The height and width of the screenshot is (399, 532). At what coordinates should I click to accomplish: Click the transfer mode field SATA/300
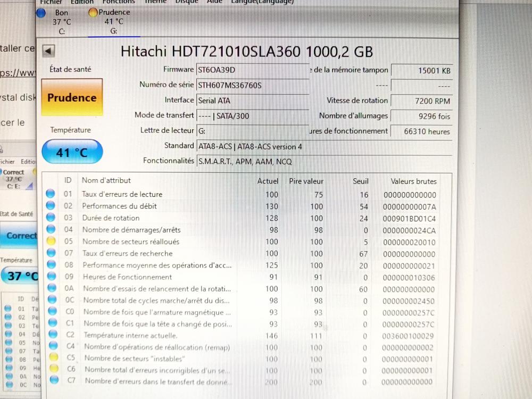252,116
